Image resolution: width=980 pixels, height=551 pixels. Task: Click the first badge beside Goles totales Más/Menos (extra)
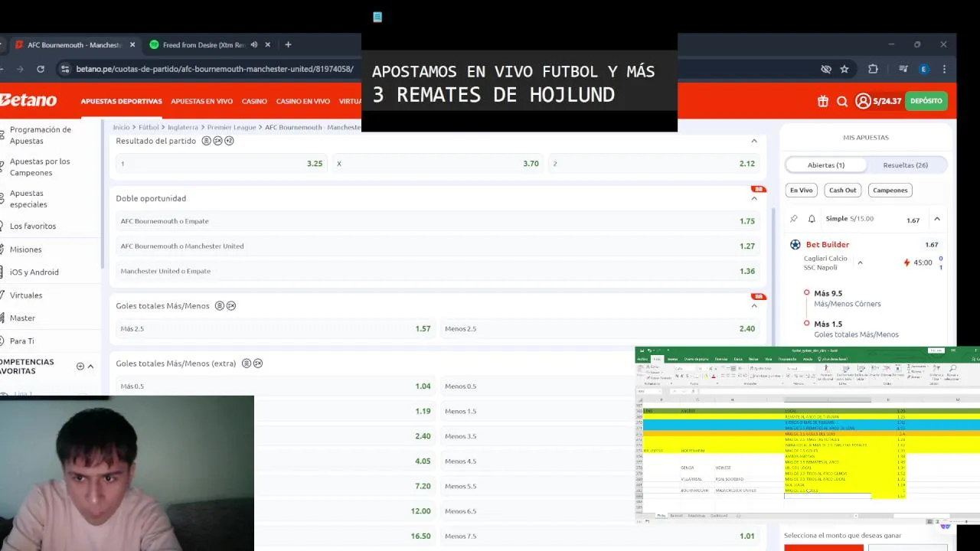point(246,364)
